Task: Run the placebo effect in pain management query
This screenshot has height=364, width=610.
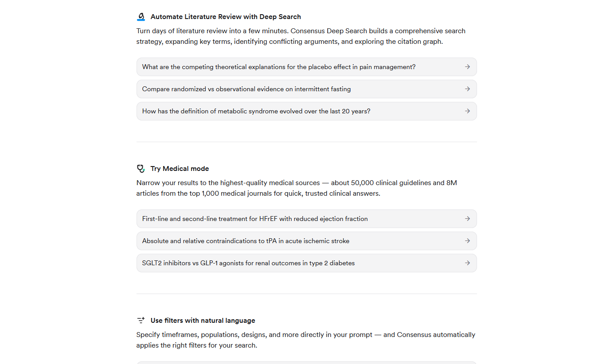Action: click(307, 67)
